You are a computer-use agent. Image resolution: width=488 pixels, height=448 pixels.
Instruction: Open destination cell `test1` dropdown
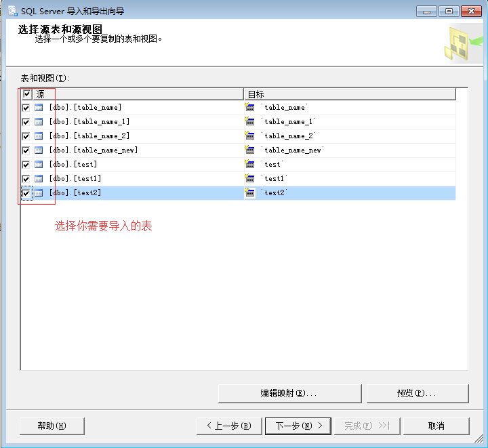[350, 178]
